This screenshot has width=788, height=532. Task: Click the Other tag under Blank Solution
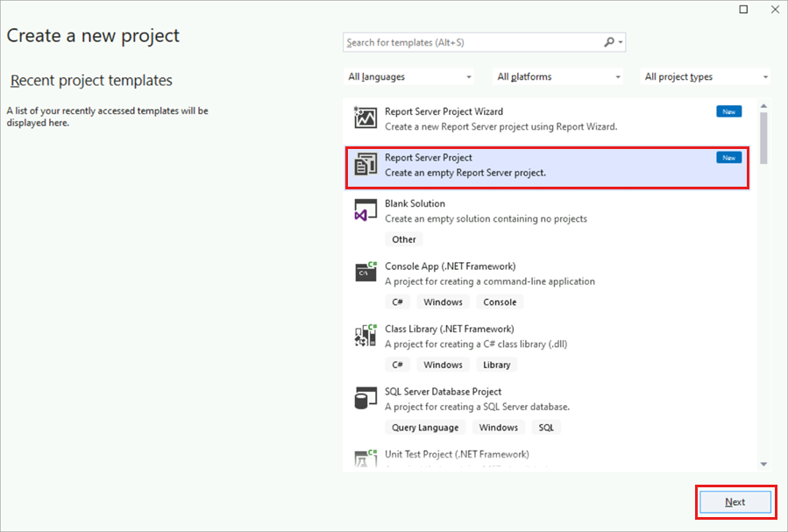click(403, 239)
